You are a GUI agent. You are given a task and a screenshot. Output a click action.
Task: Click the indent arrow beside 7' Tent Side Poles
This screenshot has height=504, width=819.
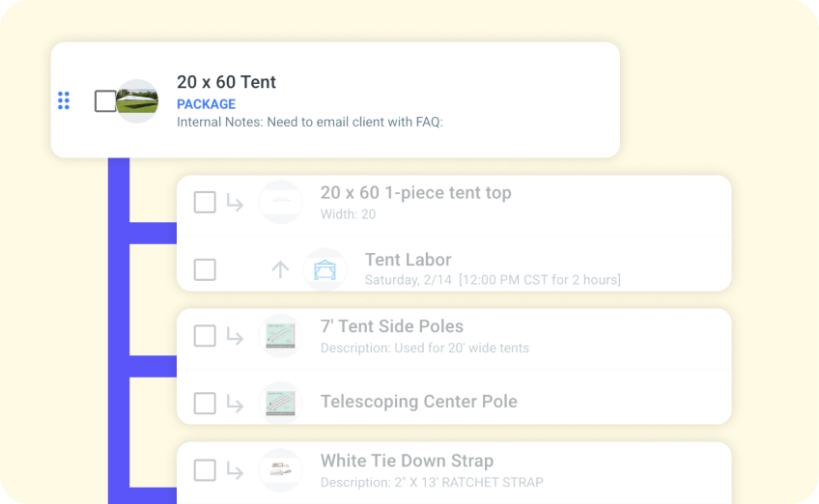[235, 336]
